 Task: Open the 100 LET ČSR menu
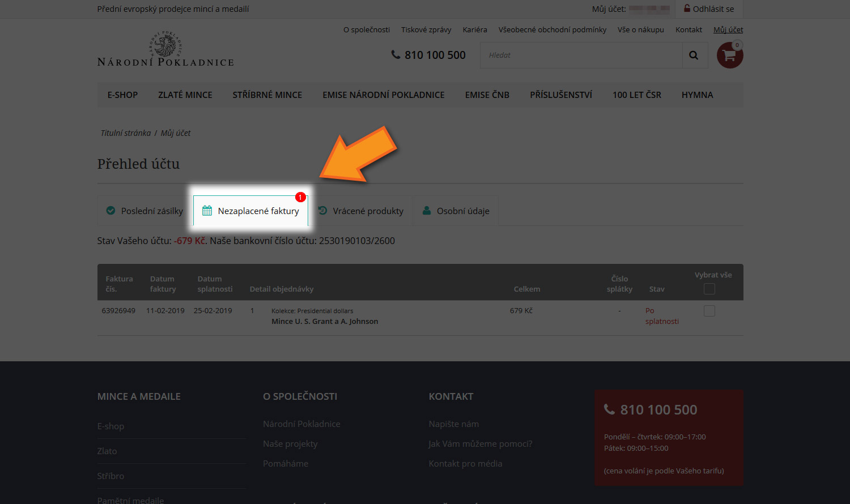pos(637,95)
